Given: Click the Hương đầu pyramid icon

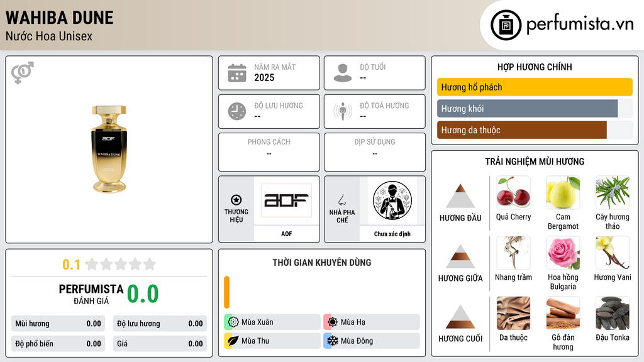Looking at the screenshot, I should point(460,196).
